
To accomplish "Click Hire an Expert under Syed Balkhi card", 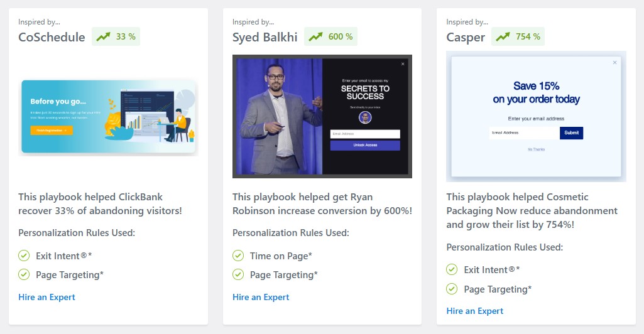I will click(261, 297).
